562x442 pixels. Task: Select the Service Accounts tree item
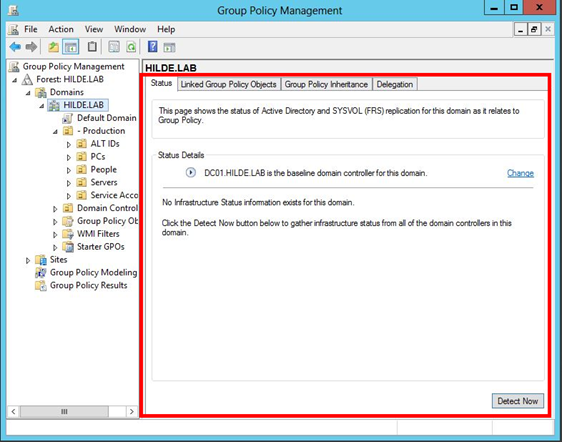point(114,195)
